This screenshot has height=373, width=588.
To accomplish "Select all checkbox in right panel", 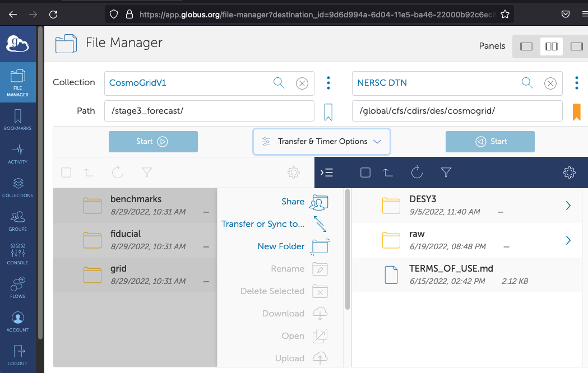I will click(x=365, y=172).
